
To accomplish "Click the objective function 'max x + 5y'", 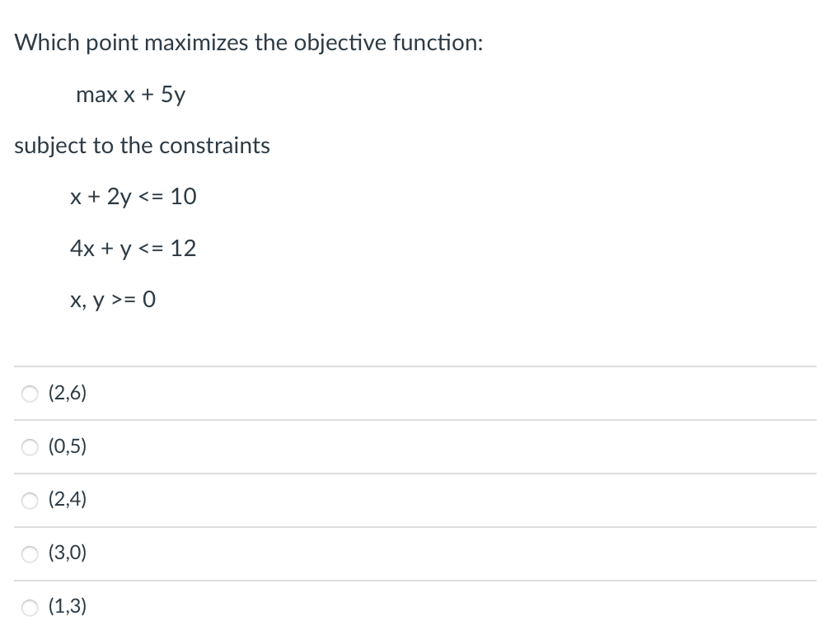I will pos(130,94).
